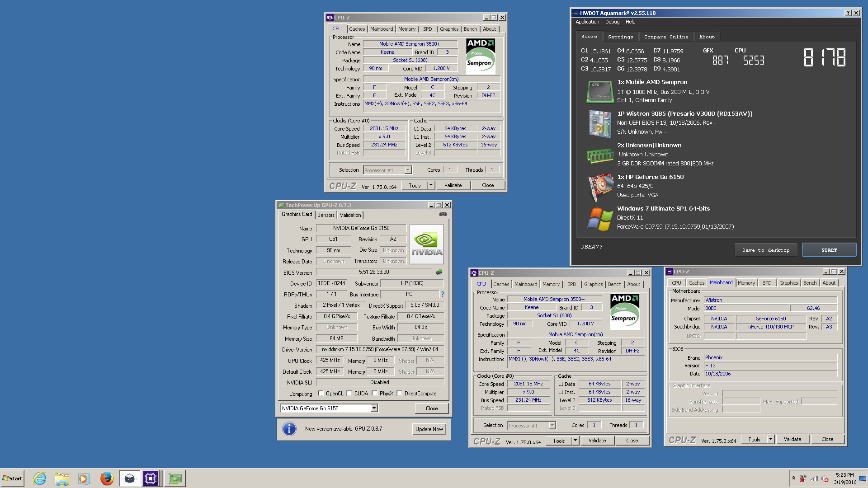This screenshot has height=488, width=868.
Task: Click the Aquamark help question button
Action: point(848,13)
